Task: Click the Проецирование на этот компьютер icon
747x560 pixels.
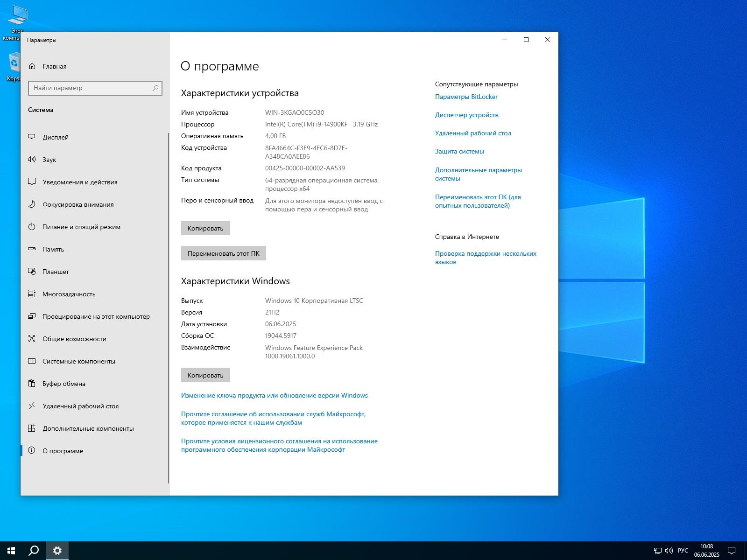Action: point(32,316)
